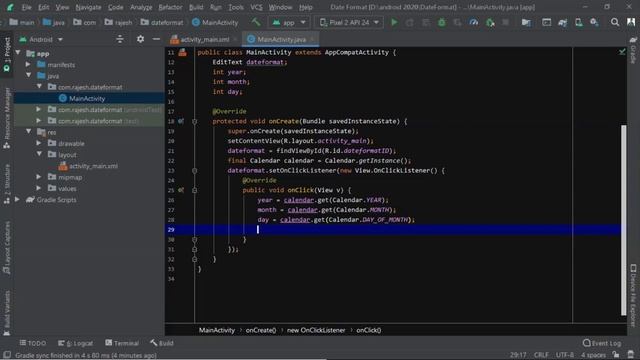Toggle the Build Variants tool window
Viewport: 640px width, 360px height.
point(7,313)
